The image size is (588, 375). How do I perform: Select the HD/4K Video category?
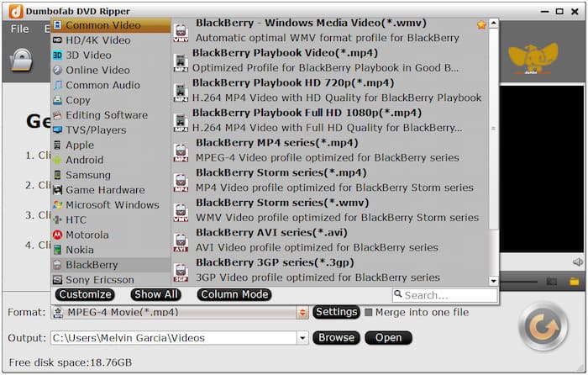coord(97,40)
